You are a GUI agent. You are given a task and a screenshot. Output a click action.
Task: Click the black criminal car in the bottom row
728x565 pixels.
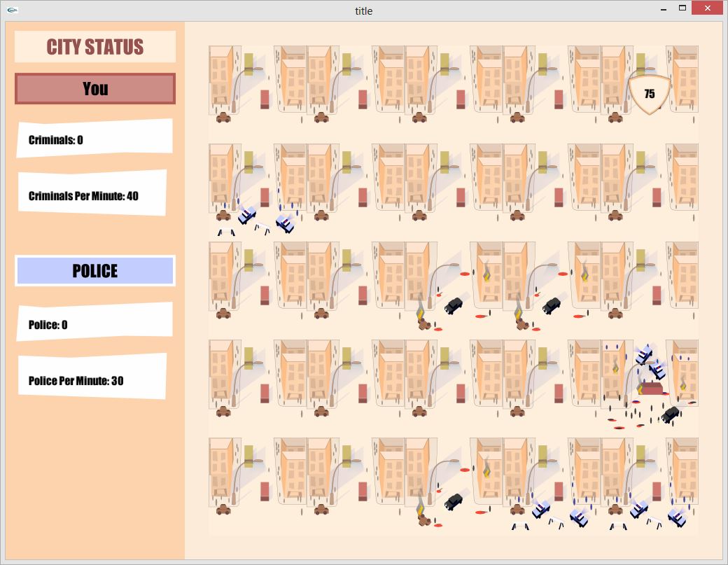click(454, 501)
